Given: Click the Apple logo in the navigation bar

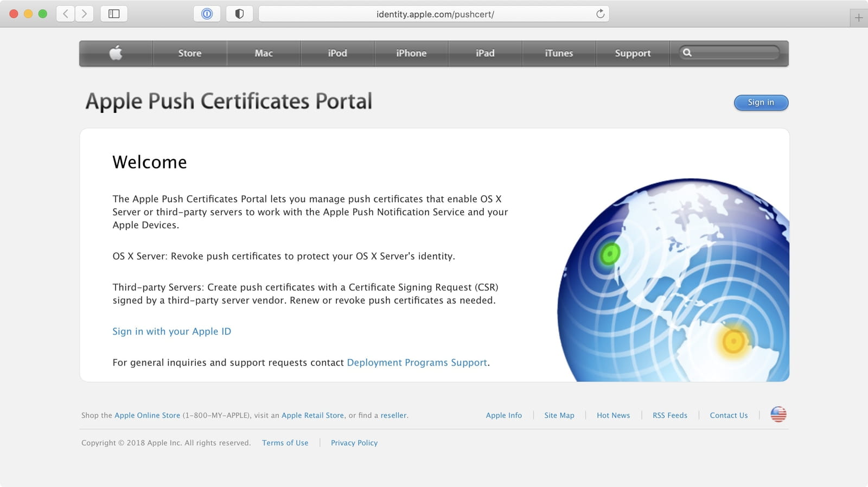Looking at the screenshot, I should pyautogui.click(x=116, y=53).
